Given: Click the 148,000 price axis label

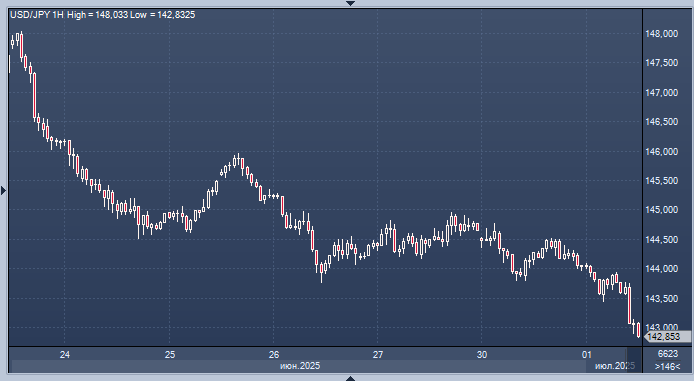Looking at the screenshot, I should point(661,34).
